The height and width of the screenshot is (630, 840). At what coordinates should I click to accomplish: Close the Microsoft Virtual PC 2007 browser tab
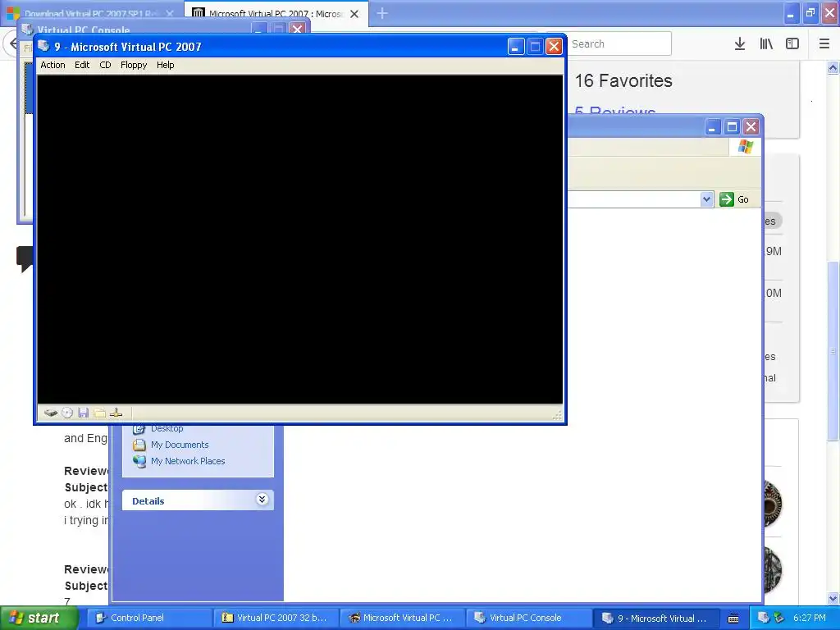coord(354,14)
